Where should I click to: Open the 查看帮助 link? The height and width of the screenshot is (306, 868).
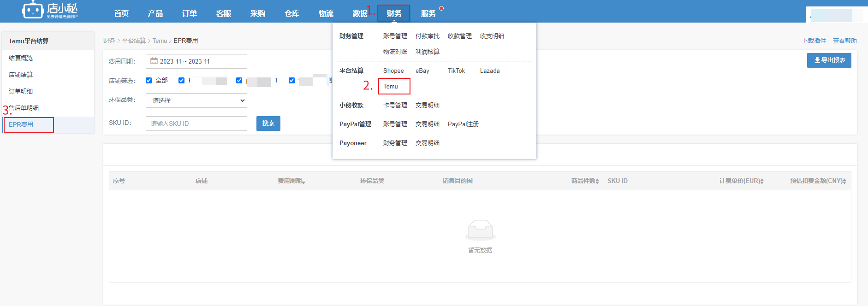tap(844, 41)
